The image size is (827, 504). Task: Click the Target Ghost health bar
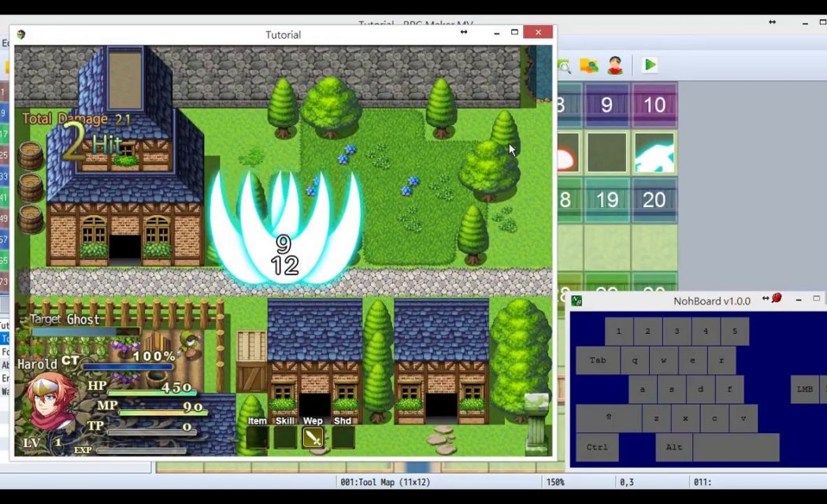tap(85, 332)
